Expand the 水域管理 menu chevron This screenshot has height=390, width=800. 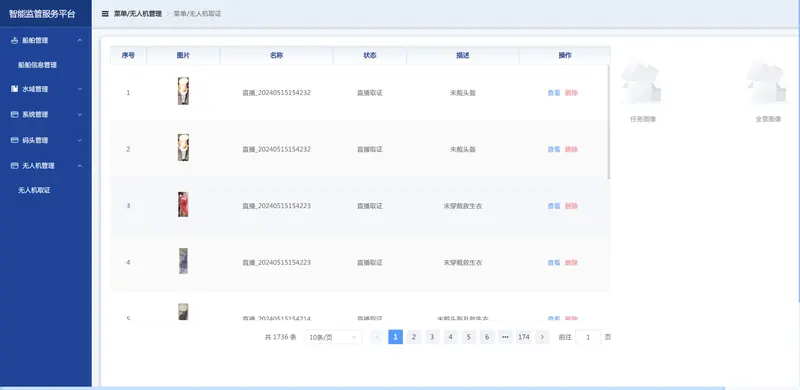[x=80, y=89]
